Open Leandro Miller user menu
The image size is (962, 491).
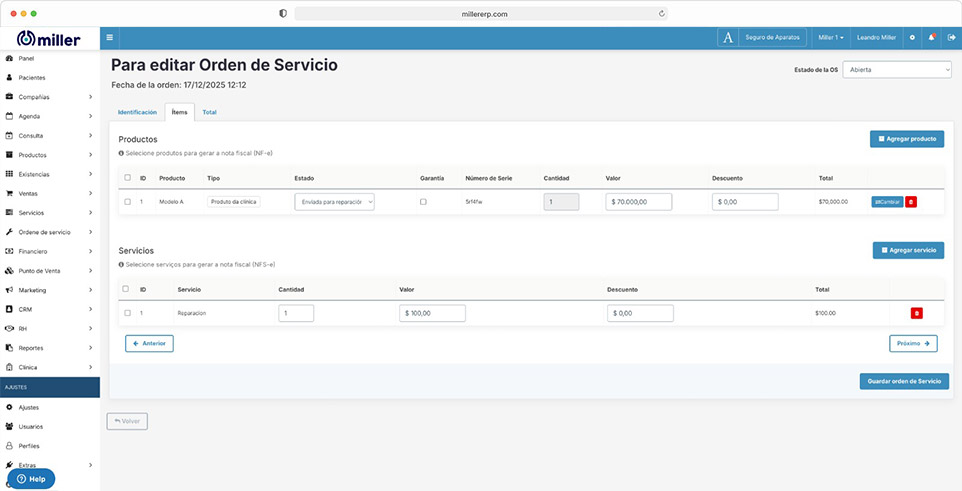point(876,37)
